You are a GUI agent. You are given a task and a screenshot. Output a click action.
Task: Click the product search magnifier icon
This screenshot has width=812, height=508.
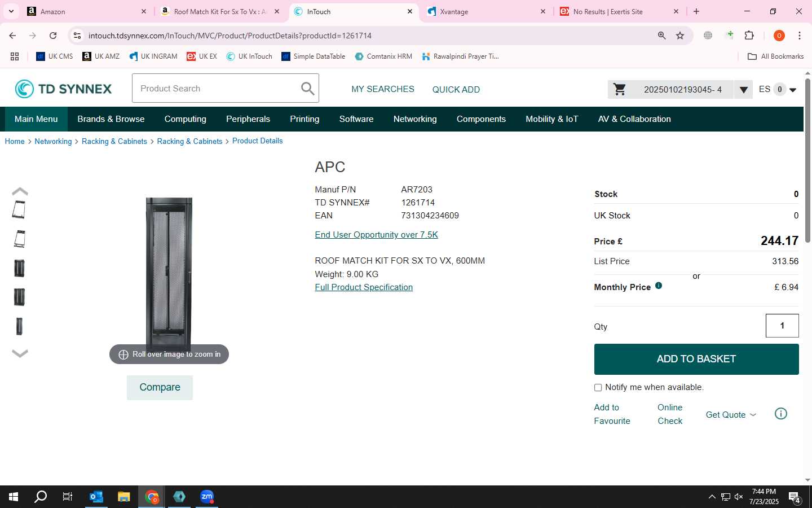tap(307, 89)
